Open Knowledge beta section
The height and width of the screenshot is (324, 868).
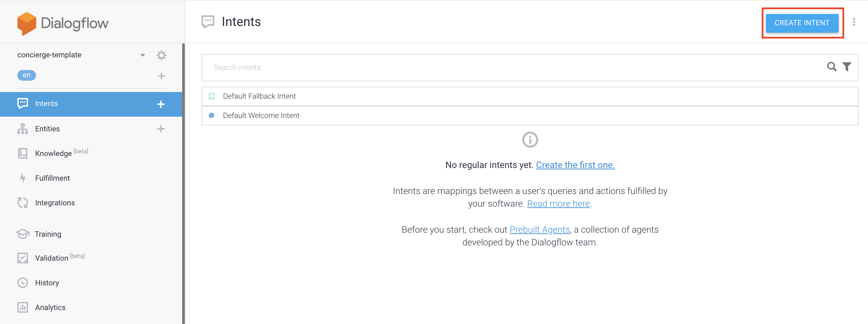pos(61,153)
